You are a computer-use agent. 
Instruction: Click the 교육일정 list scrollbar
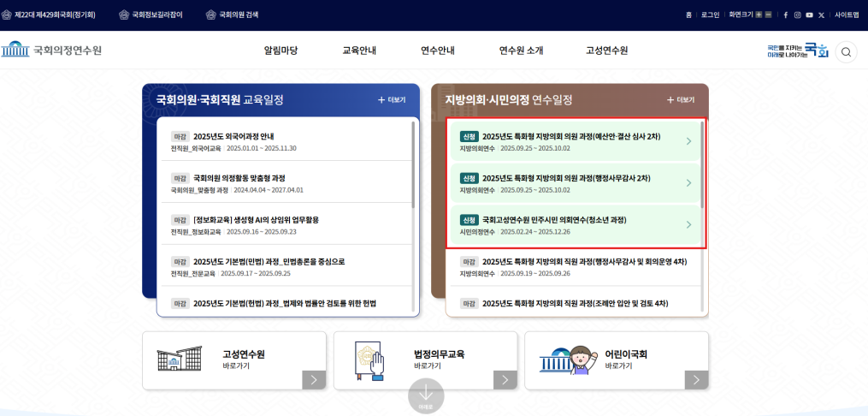tap(413, 164)
